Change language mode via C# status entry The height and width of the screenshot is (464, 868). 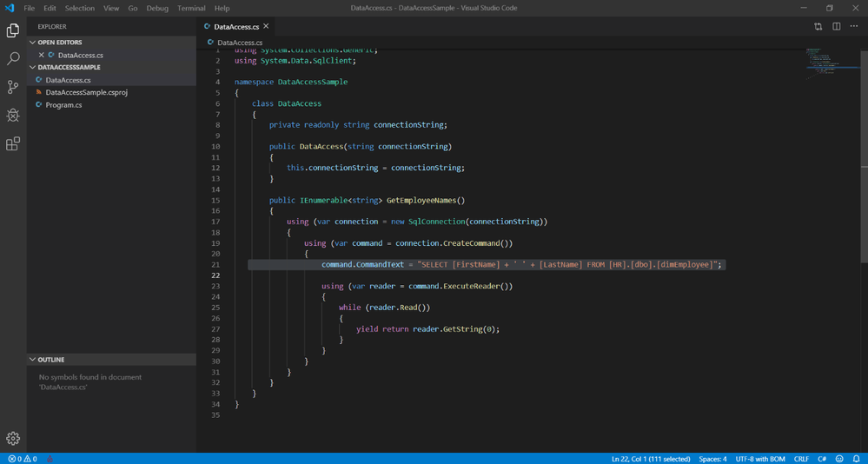tap(822, 459)
